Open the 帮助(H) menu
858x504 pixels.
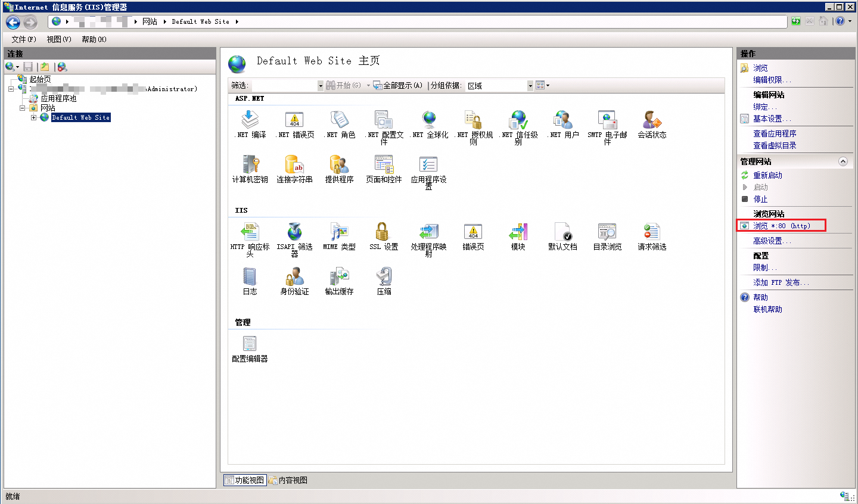tap(94, 39)
